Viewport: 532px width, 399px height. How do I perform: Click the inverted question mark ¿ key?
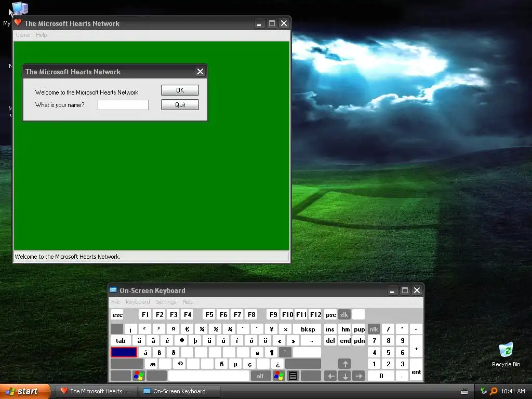point(277,364)
